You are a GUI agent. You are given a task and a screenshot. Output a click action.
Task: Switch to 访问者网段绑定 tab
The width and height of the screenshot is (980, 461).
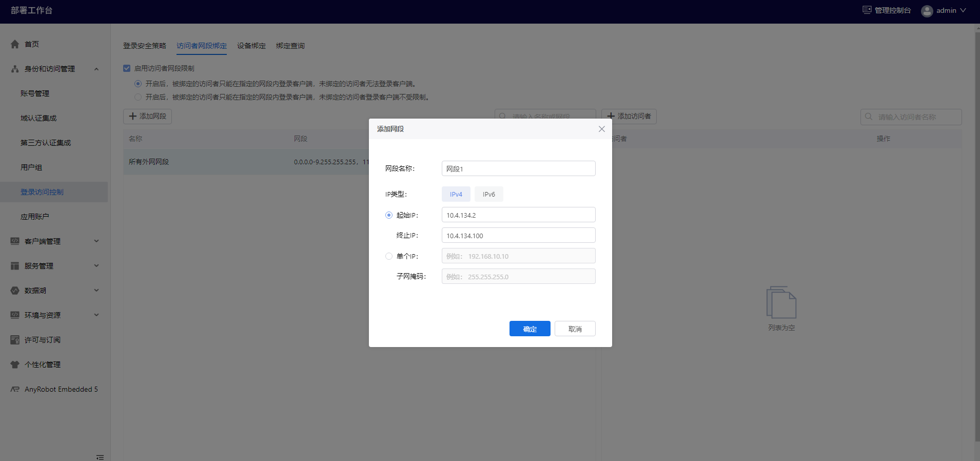click(x=202, y=46)
